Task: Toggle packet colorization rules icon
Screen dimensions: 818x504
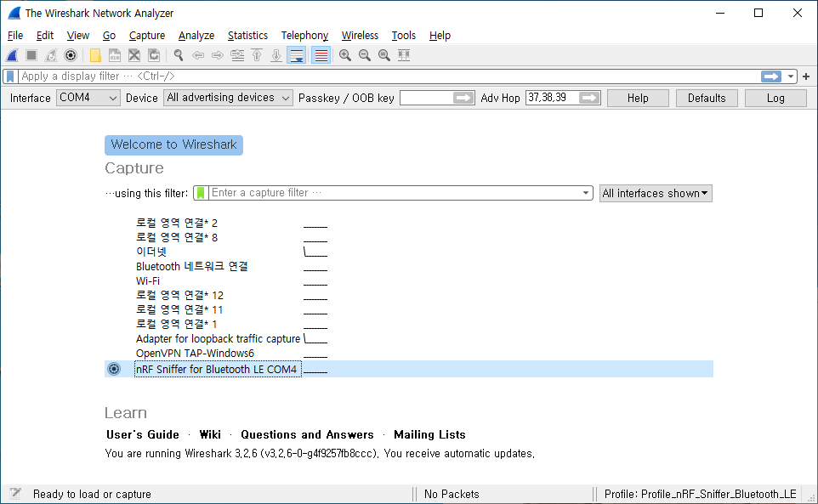Action: pyautogui.click(x=321, y=55)
